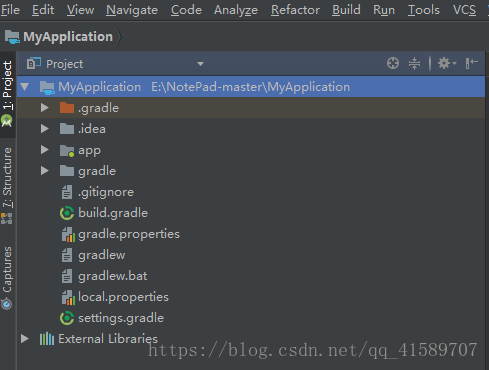Select local.properties file name
Image resolution: width=489 pixels, height=370 pixels.
[124, 297]
